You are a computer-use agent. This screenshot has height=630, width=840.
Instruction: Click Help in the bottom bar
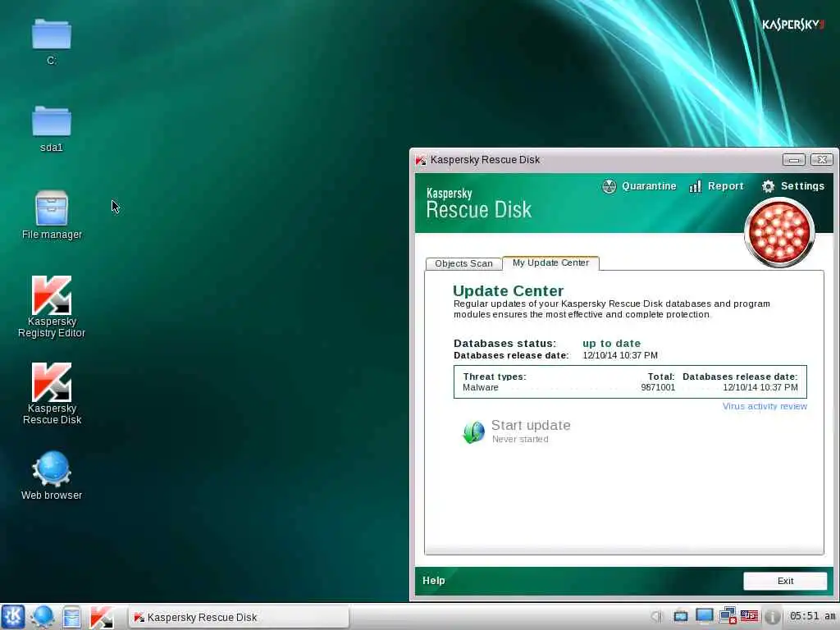coord(433,580)
